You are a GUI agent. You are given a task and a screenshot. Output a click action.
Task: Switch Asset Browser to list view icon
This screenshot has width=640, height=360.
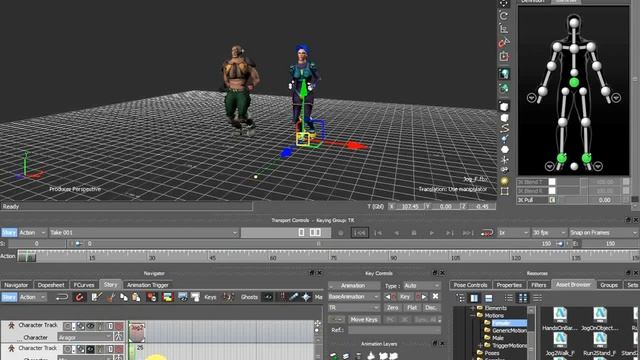(509, 298)
